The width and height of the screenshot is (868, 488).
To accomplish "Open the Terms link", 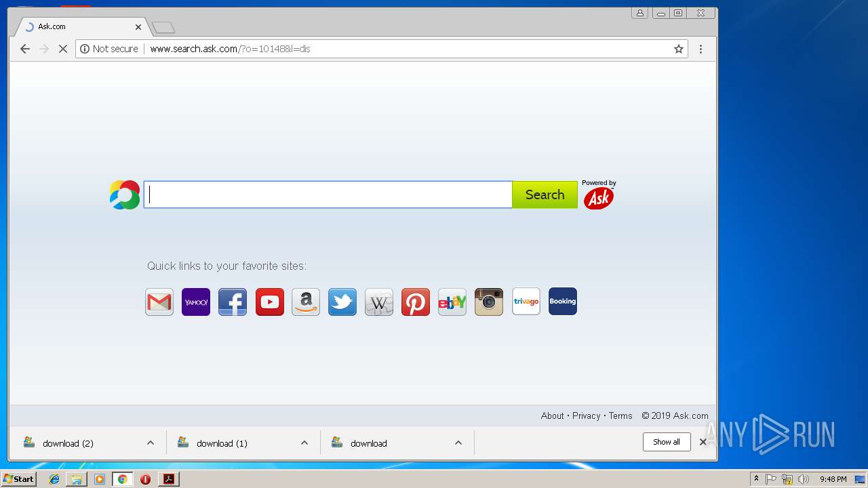I will click(x=620, y=416).
